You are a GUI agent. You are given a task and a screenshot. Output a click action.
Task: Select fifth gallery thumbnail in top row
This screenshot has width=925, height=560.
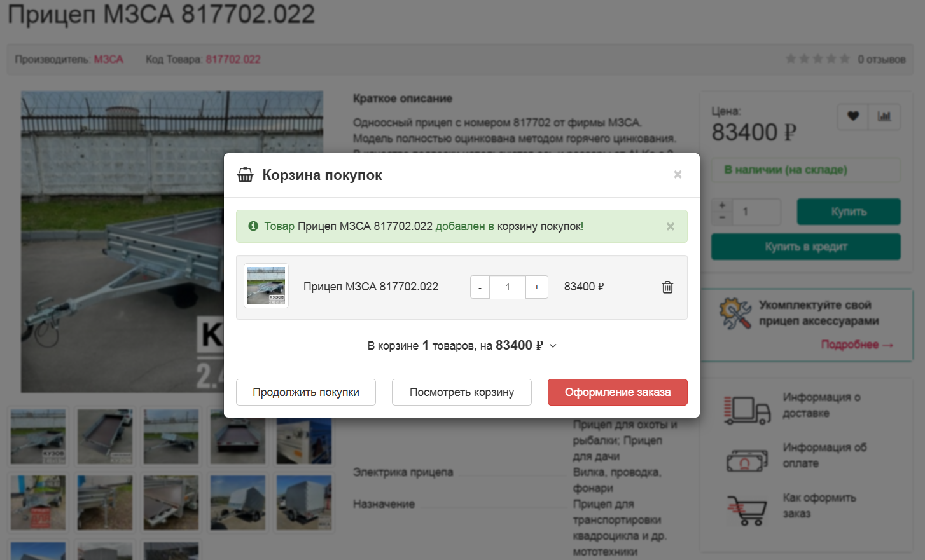[304, 437]
